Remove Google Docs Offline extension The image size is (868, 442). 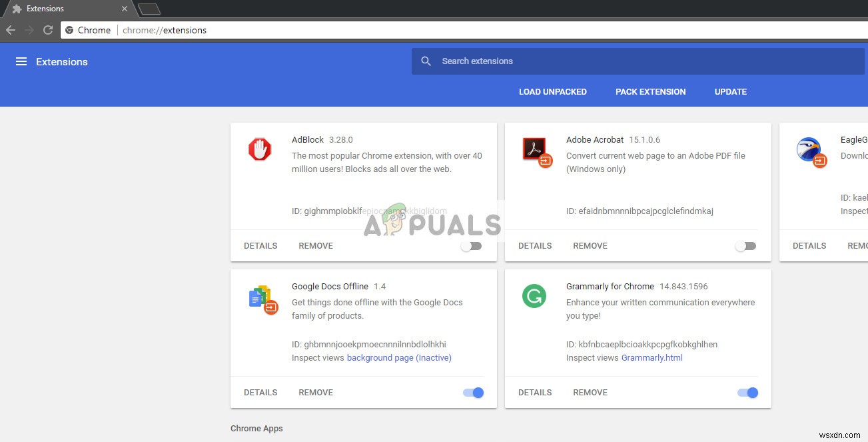coord(316,393)
